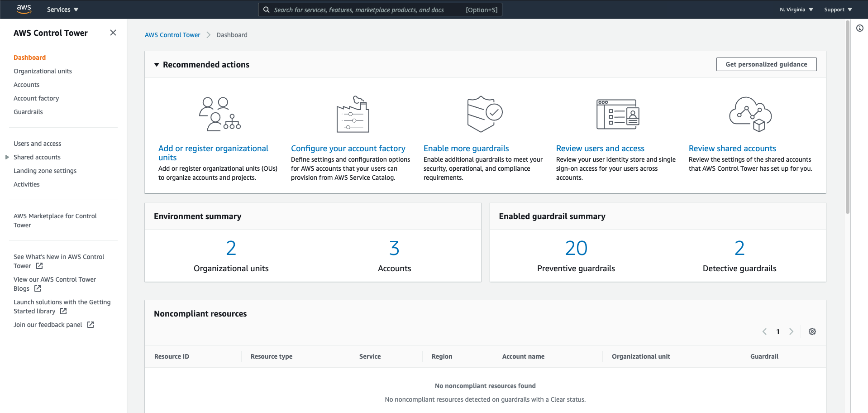The width and height of the screenshot is (868, 413).
Task: Click the account factory illustration icon
Action: point(353,114)
